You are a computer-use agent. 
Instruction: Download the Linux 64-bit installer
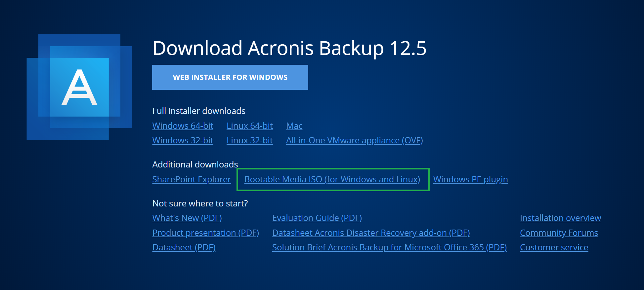[x=249, y=126]
